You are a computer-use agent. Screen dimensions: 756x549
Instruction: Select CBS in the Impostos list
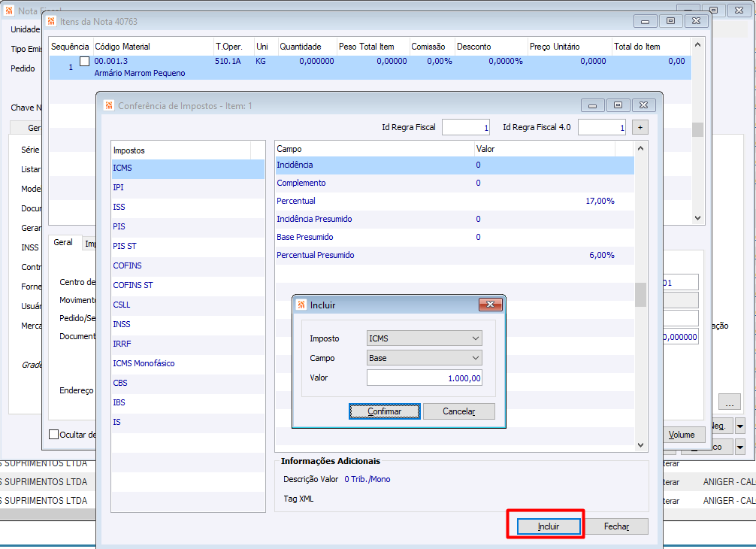point(188,383)
